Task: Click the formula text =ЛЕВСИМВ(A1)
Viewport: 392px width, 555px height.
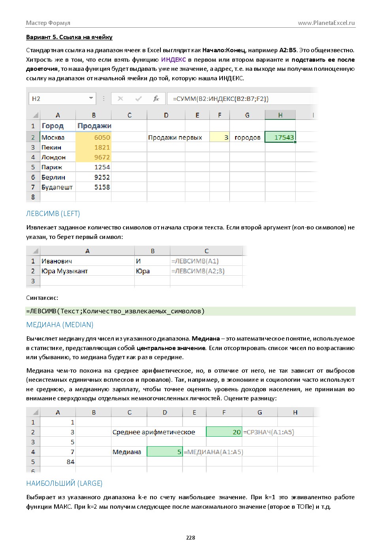Action: pos(195,261)
